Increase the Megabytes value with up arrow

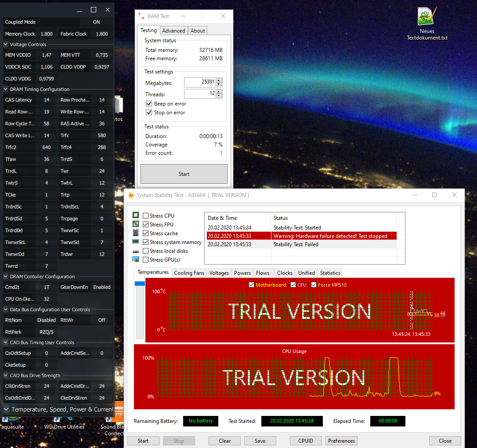219,80
